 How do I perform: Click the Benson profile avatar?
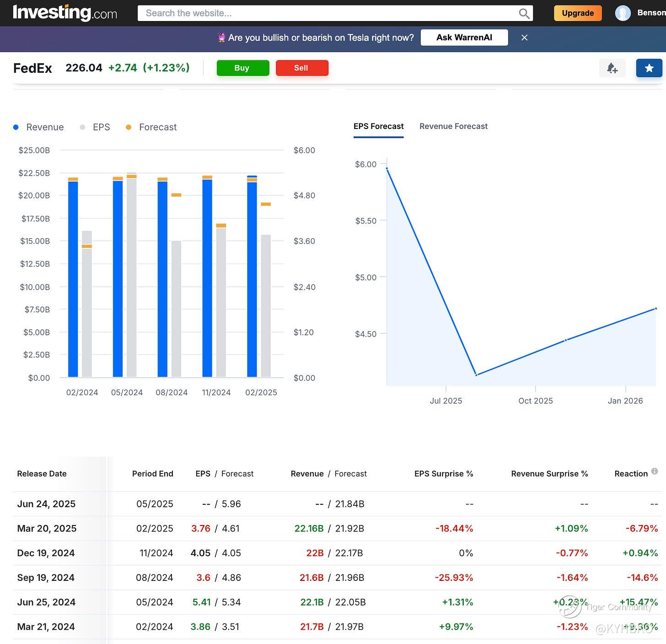tap(623, 13)
